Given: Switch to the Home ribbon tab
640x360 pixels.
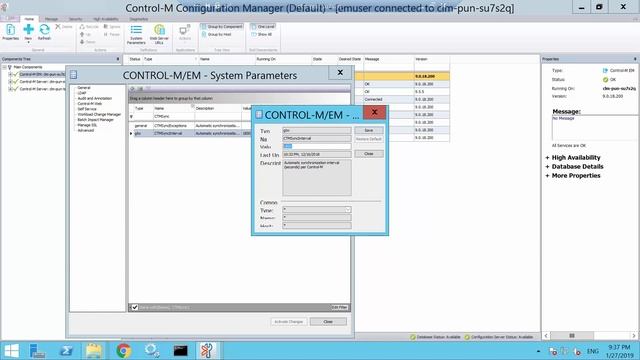Looking at the screenshot, I should [29, 19].
